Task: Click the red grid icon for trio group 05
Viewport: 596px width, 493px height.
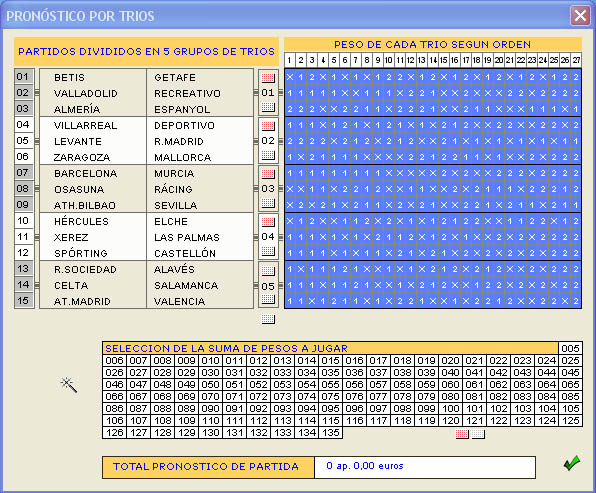Action: (x=268, y=271)
